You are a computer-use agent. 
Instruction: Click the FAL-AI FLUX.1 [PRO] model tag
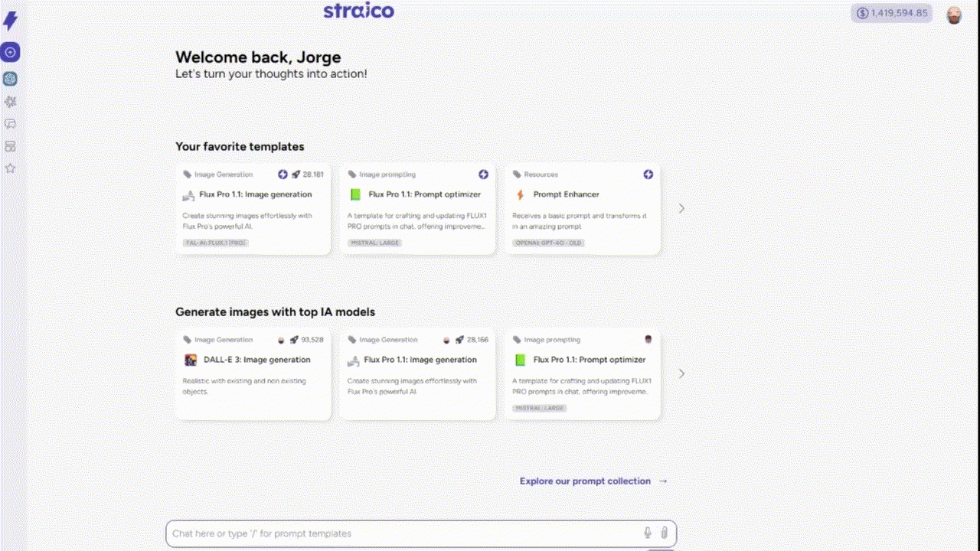(x=215, y=243)
